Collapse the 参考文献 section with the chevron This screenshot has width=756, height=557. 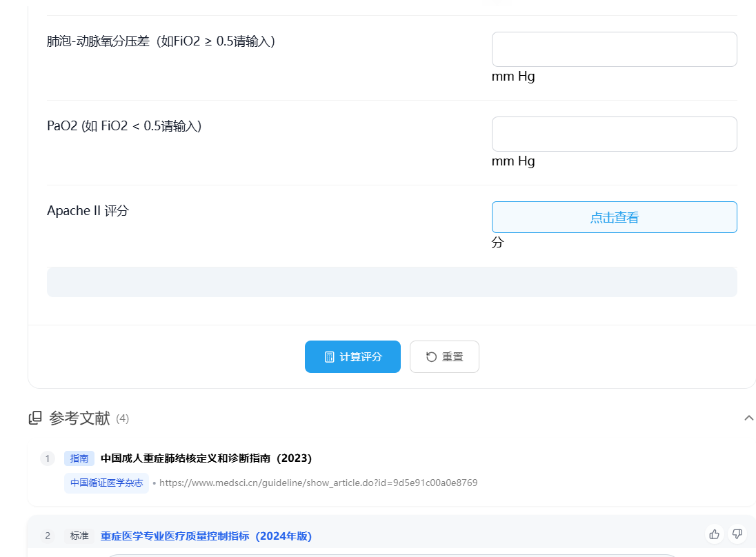pyautogui.click(x=748, y=418)
